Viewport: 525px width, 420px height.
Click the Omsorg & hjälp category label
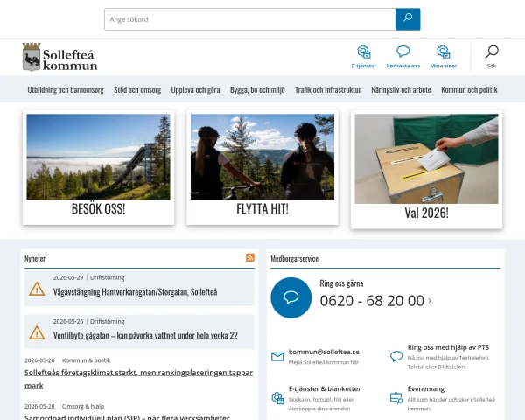coord(83,406)
